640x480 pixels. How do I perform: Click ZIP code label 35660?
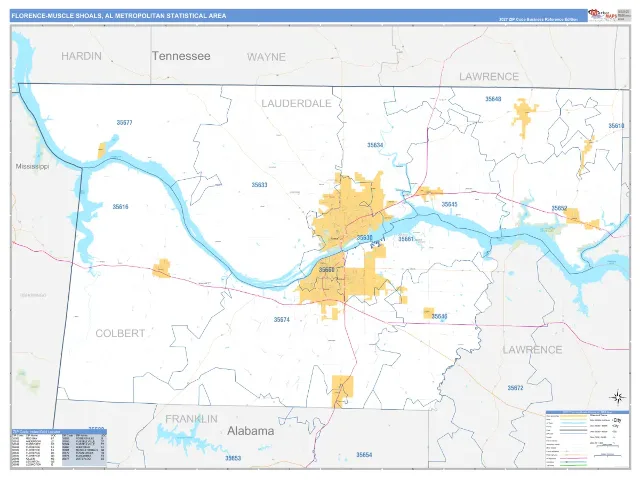click(x=327, y=270)
